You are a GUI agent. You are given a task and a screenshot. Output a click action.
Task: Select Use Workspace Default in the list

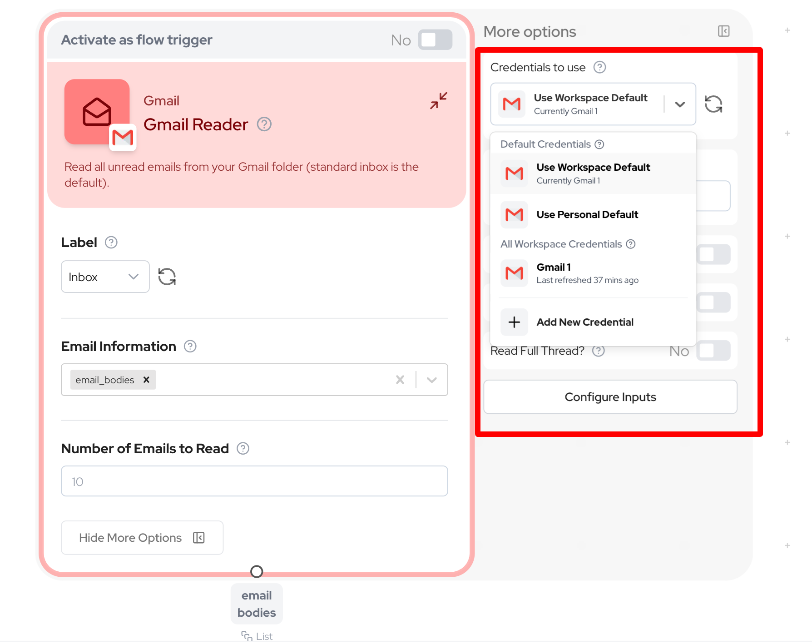click(x=593, y=173)
